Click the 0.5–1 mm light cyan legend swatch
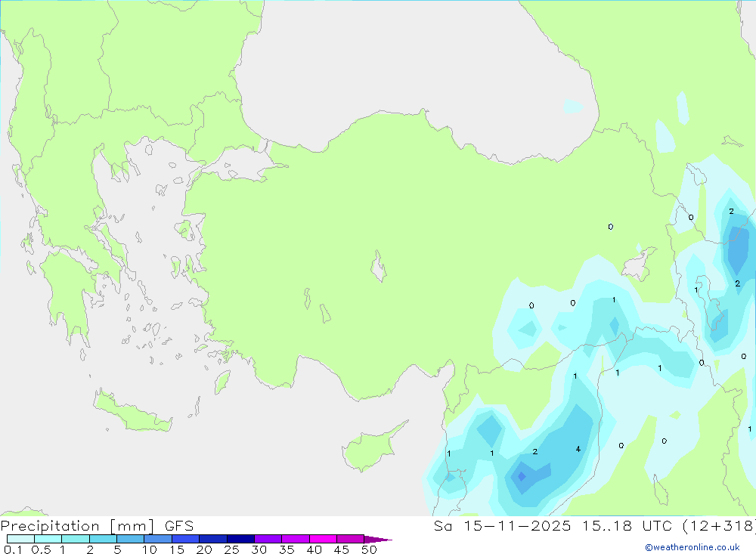The image size is (756, 554). (48, 539)
